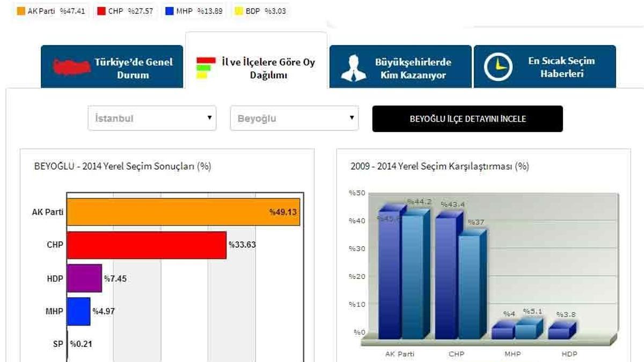Open the En Sıcak Seçim Haberleri tab
Viewport: 644px width, 362px height.
coord(545,67)
